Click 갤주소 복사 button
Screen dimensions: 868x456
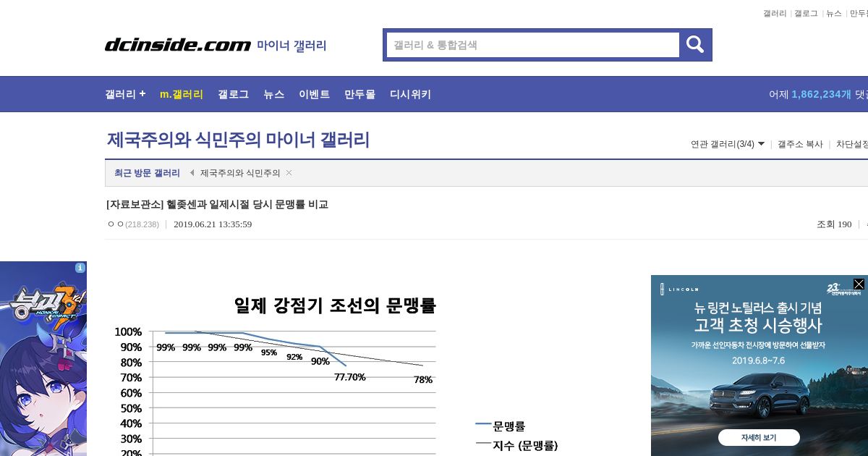tap(800, 144)
